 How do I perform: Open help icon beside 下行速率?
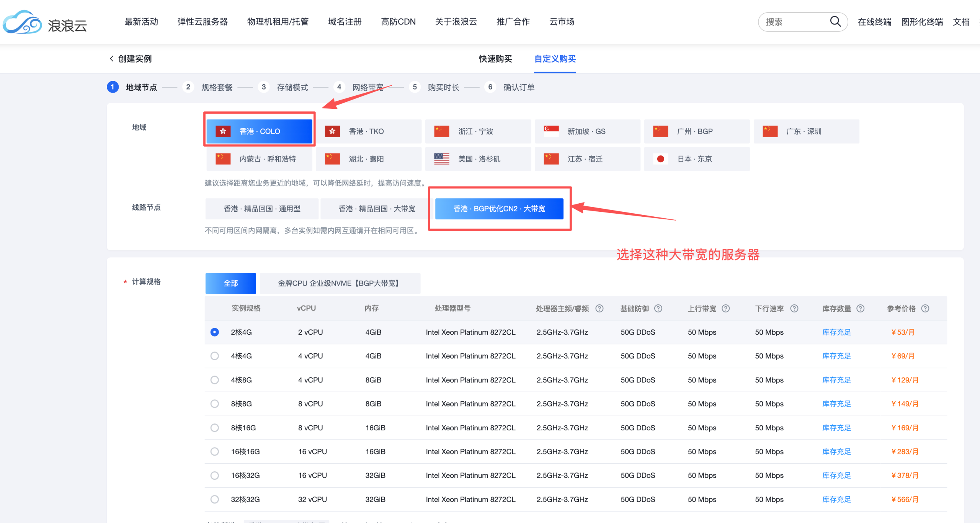[794, 308]
